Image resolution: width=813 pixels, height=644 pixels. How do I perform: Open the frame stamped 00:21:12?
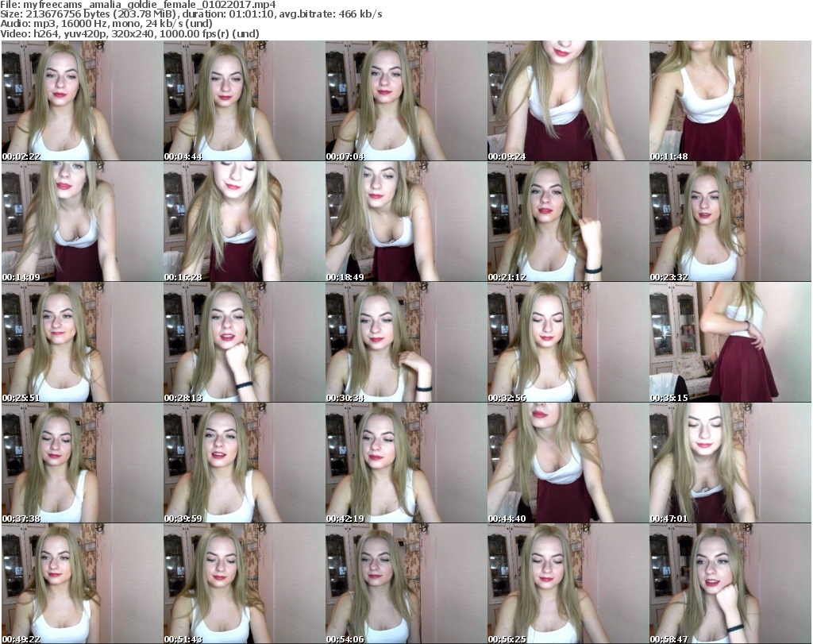[x=568, y=222]
